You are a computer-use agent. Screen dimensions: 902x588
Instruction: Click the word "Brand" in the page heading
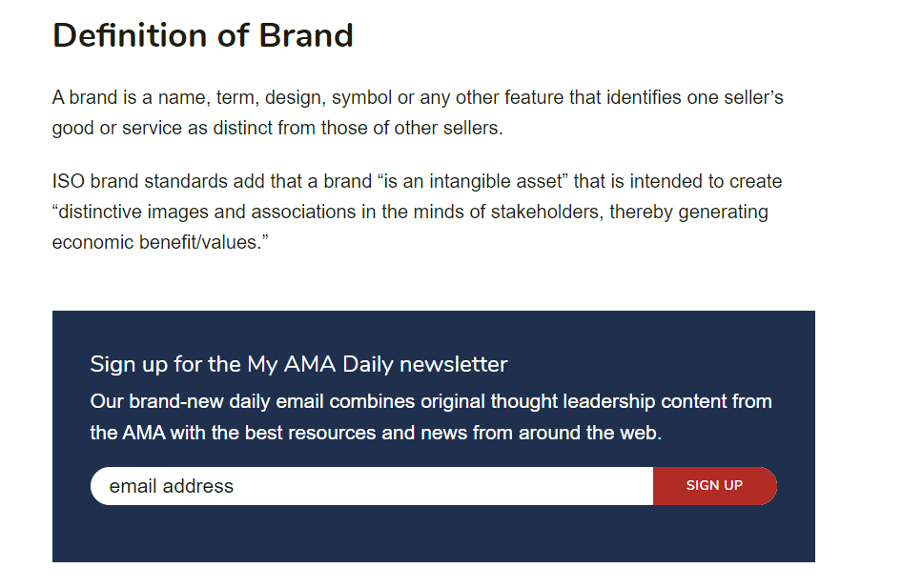coord(306,35)
